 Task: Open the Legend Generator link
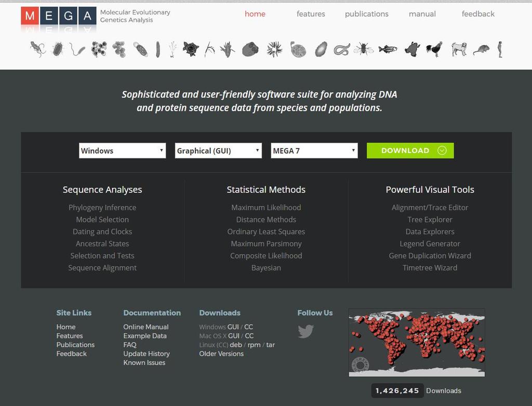click(430, 243)
